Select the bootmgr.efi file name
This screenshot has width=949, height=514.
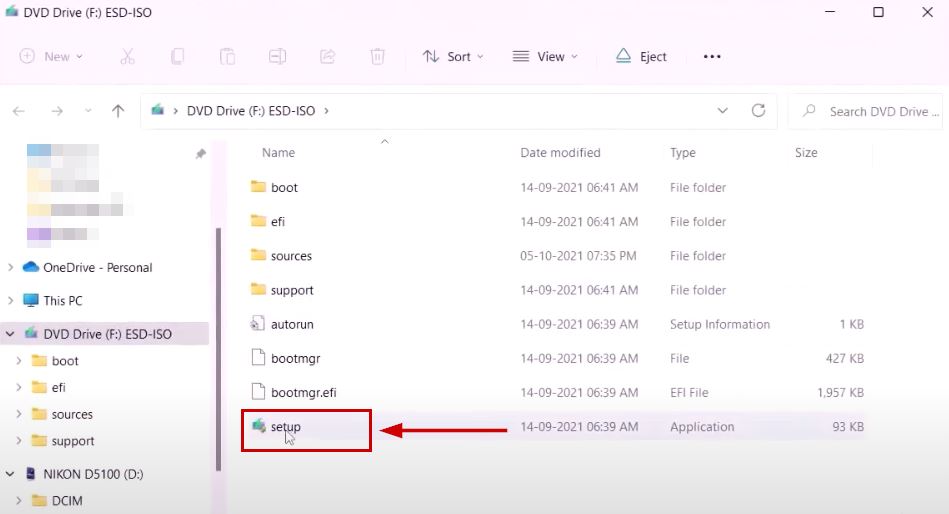coord(304,392)
